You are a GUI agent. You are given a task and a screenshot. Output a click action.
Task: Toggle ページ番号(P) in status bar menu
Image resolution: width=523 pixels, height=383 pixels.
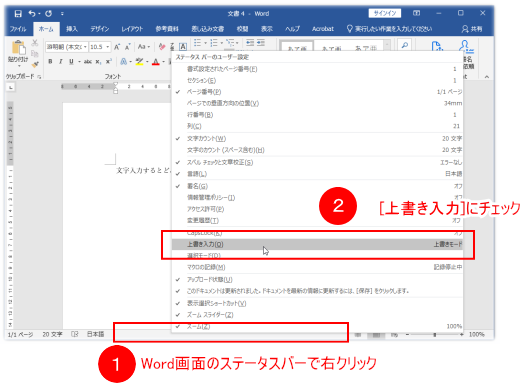point(317,92)
